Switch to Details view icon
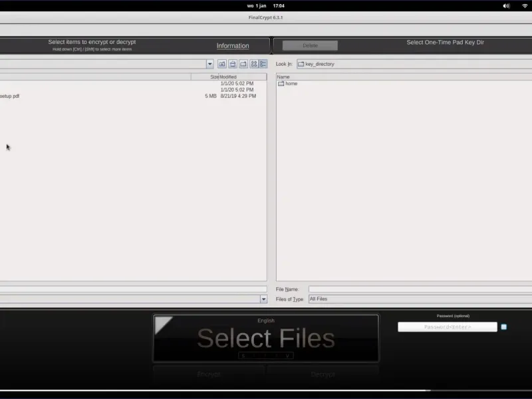 tap(263, 64)
